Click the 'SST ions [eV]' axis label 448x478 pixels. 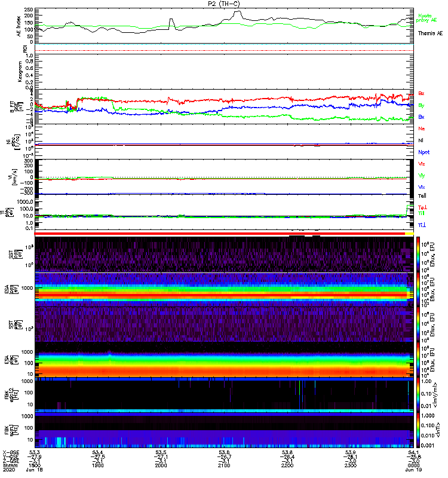(16, 255)
